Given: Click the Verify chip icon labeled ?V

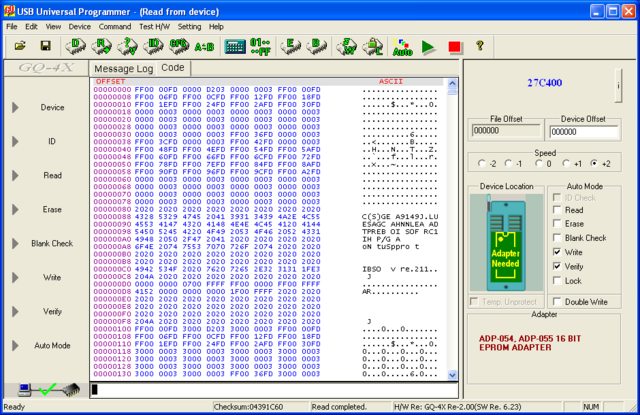Looking at the screenshot, I should click(x=128, y=46).
